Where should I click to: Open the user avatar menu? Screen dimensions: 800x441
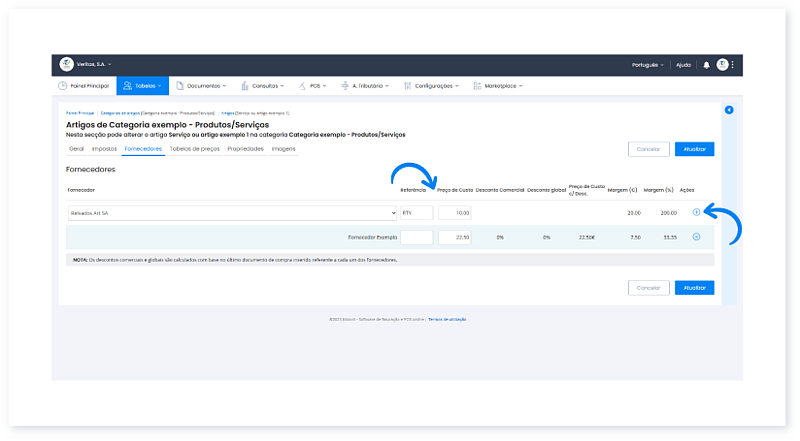[x=722, y=64]
